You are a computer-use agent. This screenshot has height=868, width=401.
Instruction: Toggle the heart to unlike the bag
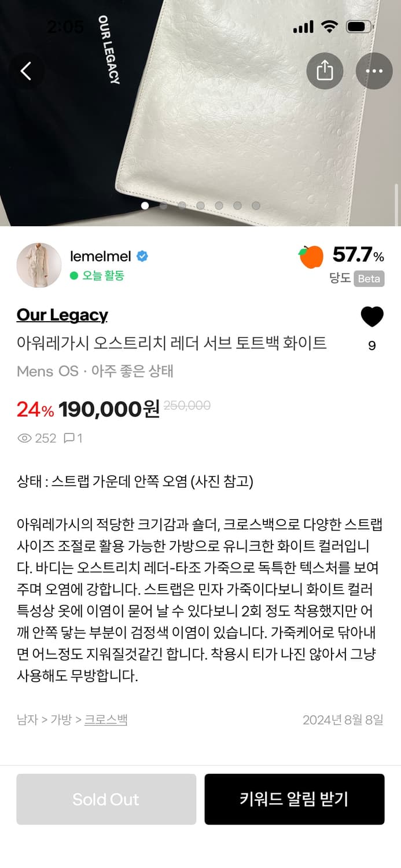point(372,317)
